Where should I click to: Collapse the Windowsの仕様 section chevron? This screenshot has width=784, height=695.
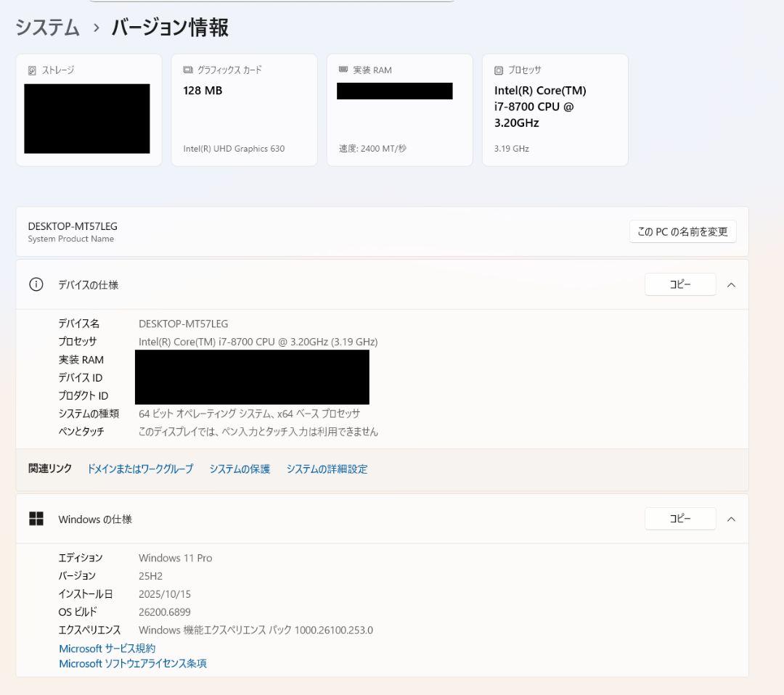coord(731,519)
